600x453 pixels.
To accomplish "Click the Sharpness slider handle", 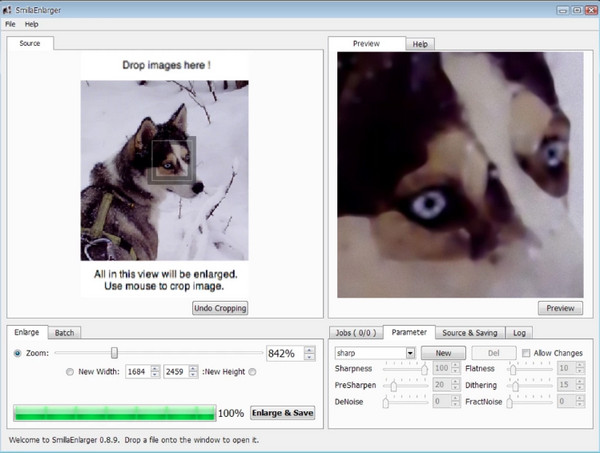I will point(424,369).
